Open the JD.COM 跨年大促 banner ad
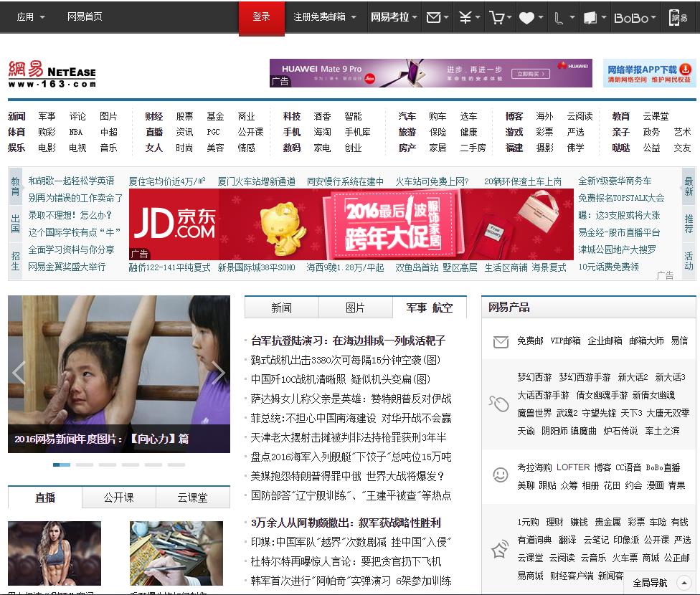700x595 pixels. point(351,224)
